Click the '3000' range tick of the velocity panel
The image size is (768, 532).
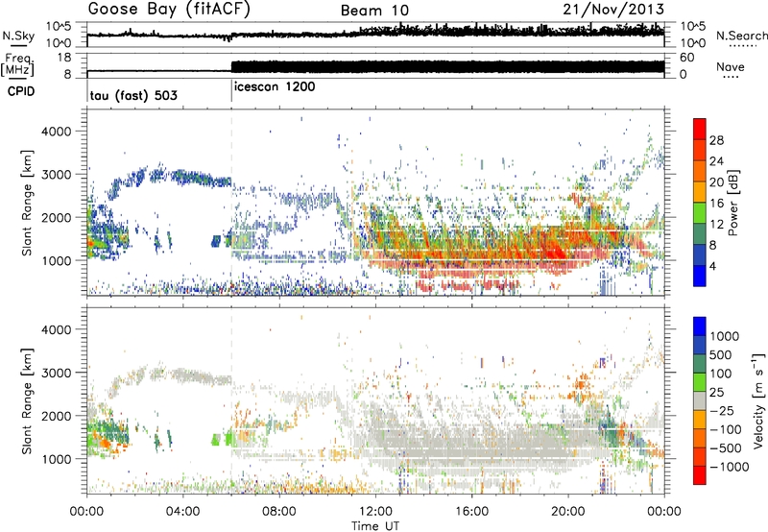click(x=57, y=373)
